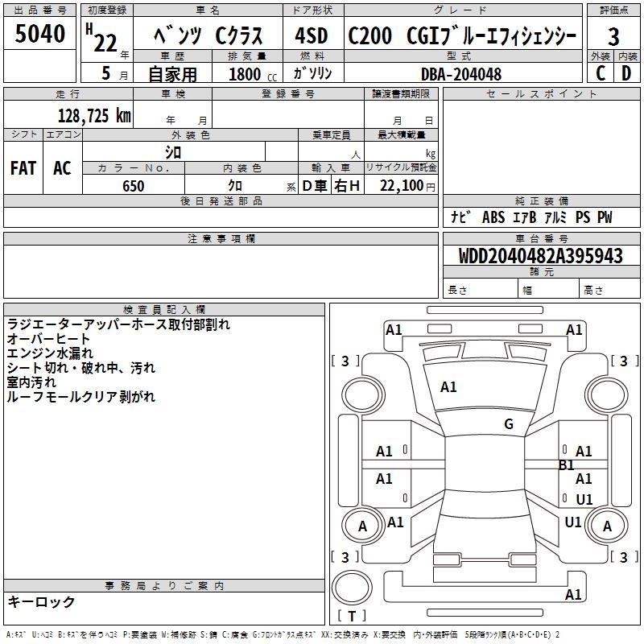Select the shift type FAT
The height and width of the screenshot is (644, 644).
[23, 168]
